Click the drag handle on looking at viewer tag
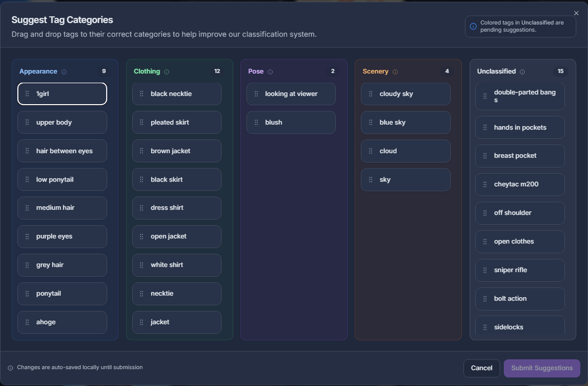 (256, 94)
